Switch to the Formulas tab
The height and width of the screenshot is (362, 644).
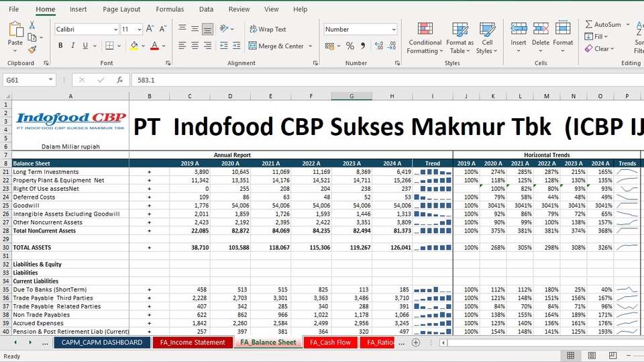170,9
